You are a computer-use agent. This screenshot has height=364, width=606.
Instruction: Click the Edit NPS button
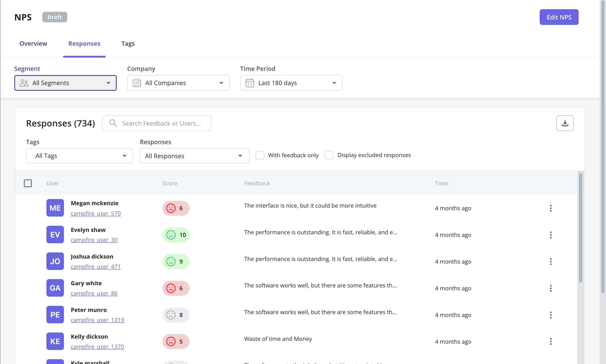559,17
